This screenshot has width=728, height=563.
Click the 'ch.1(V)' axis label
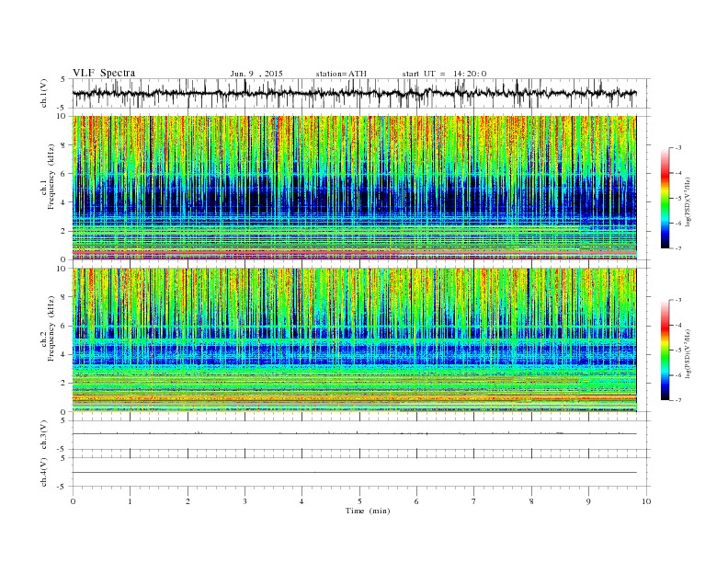tap(44, 93)
